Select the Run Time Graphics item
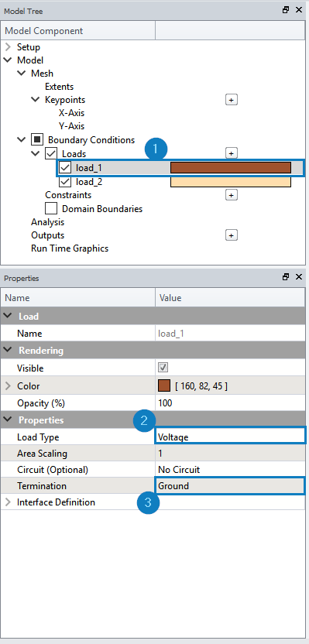This screenshot has height=644, width=309. click(x=70, y=248)
